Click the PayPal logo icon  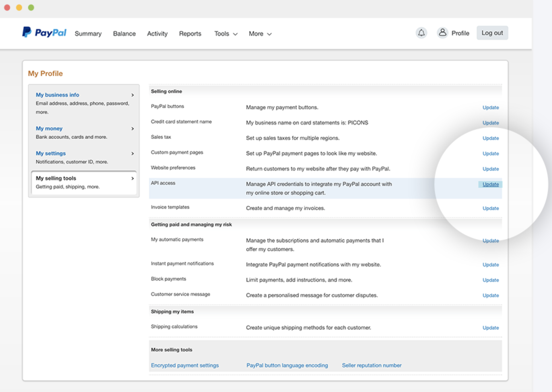pos(27,32)
